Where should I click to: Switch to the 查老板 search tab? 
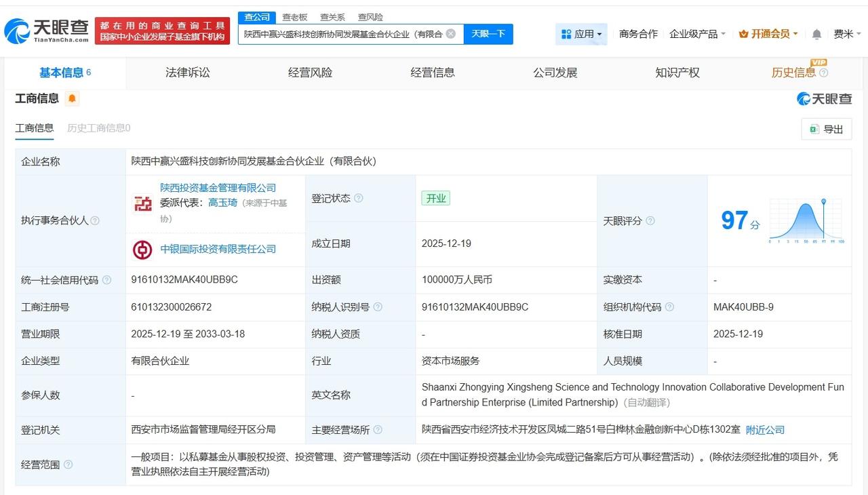coord(295,17)
